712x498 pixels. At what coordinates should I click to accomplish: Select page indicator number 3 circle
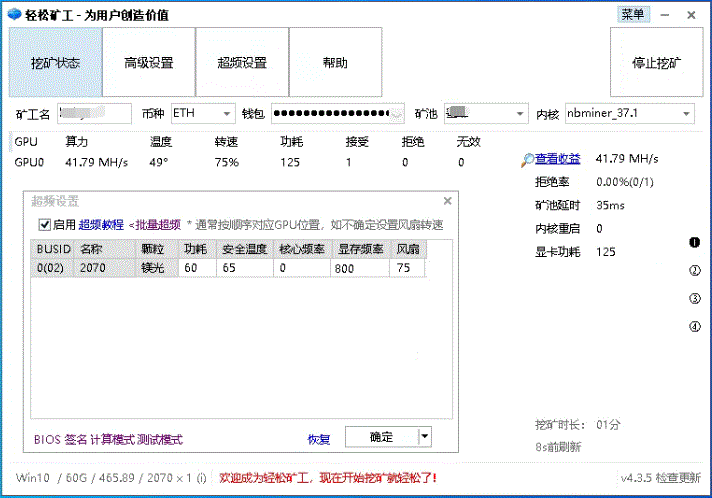695,299
